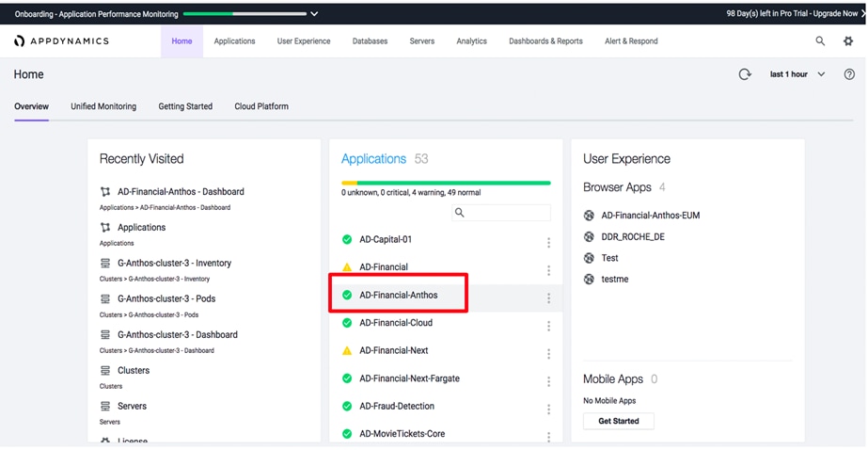The height and width of the screenshot is (450, 868).
Task: Click the server icon beside G-Anthos-cluster-3 - Inventory
Action: pyautogui.click(x=105, y=264)
